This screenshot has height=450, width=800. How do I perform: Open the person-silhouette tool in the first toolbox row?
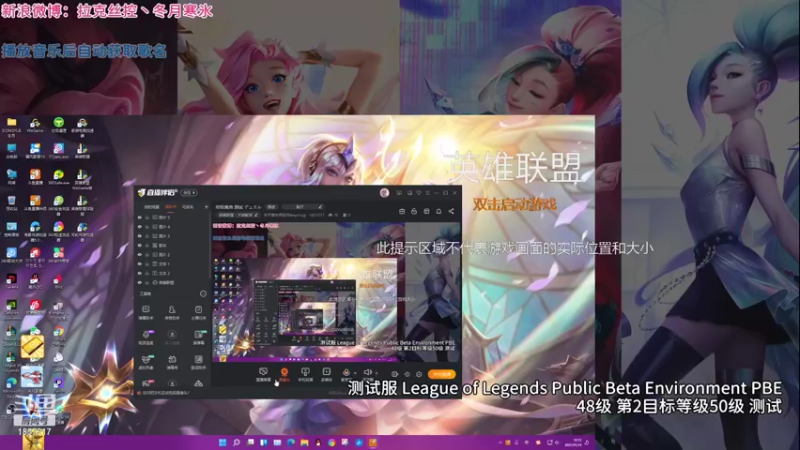172,312
